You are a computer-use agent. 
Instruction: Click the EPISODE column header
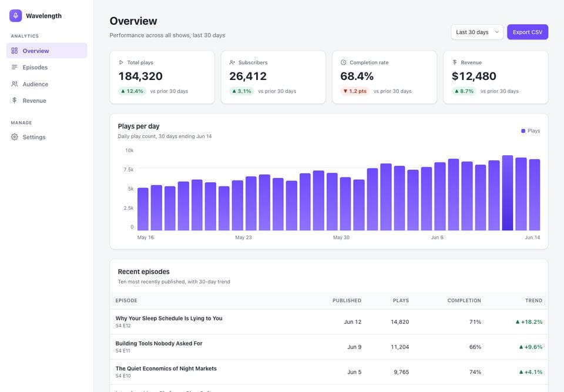click(x=126, y=300)
